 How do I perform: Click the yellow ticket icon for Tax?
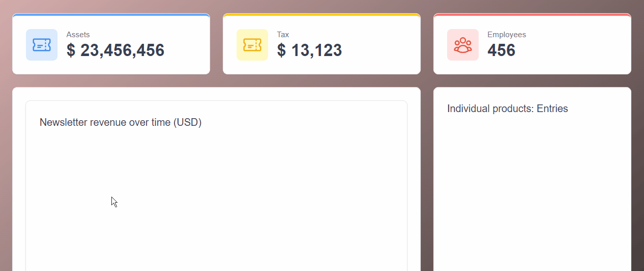click(x=252, y=45)
